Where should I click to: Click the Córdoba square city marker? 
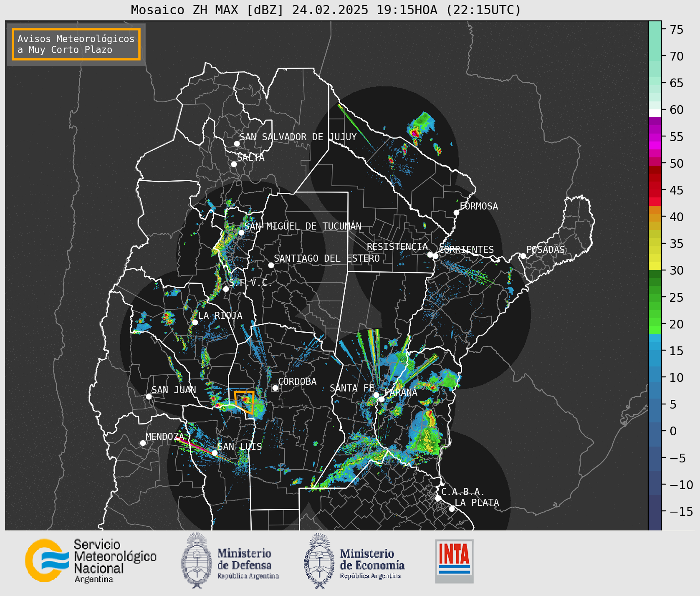tap(275, 388)
